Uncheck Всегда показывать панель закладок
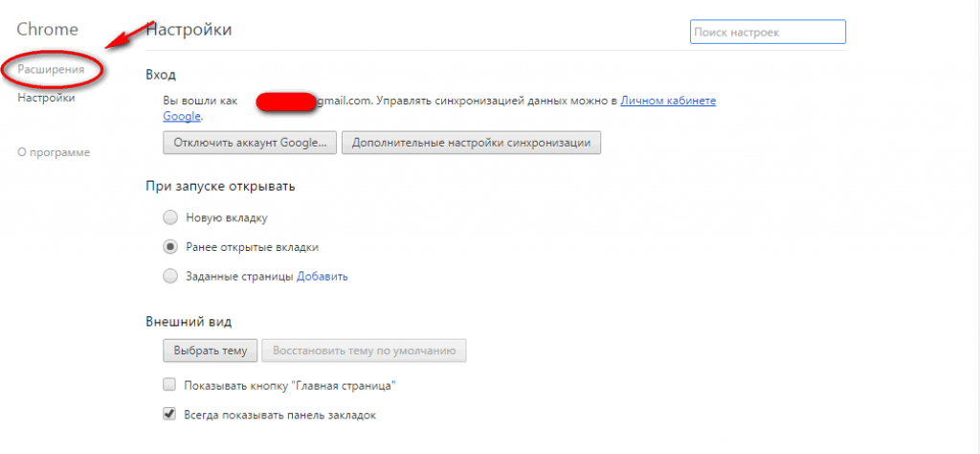 169,415
